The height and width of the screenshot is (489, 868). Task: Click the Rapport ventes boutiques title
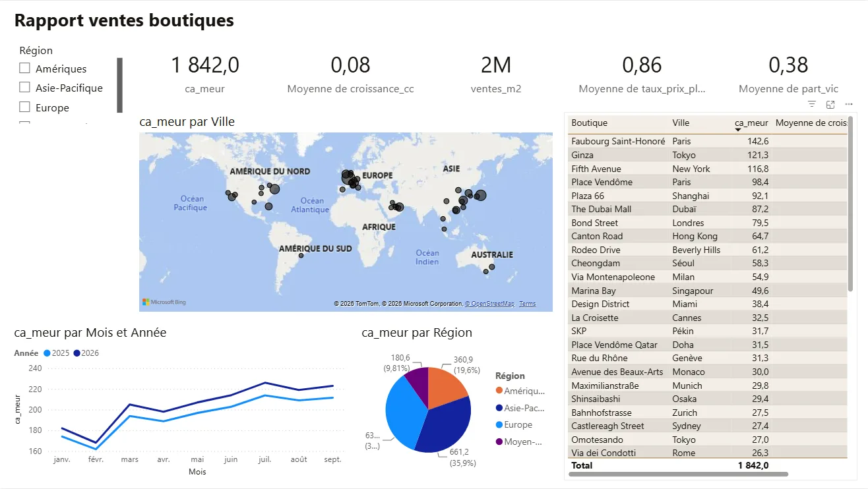tap(124, 20)
